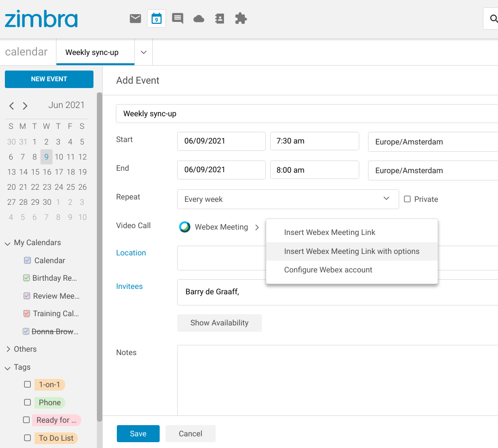Click the Start date field
This screenshot has width=498, height=448.
coord(221,141)
